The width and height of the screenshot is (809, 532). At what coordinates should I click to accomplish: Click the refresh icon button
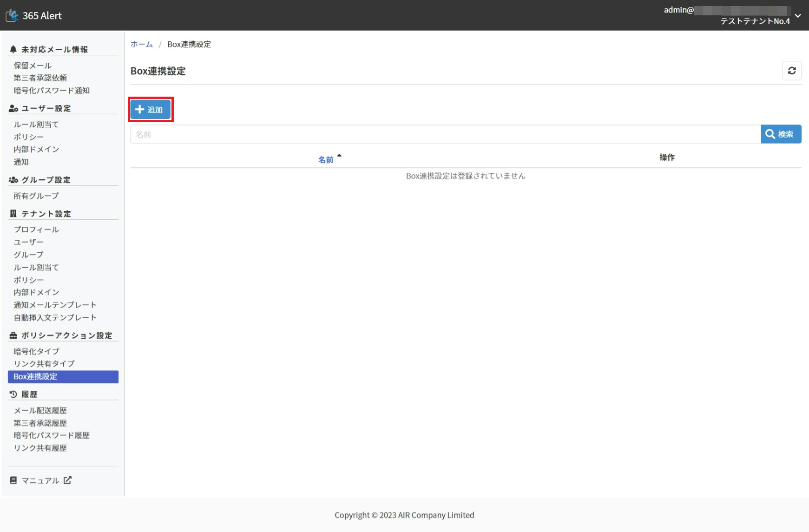[792, 71]
